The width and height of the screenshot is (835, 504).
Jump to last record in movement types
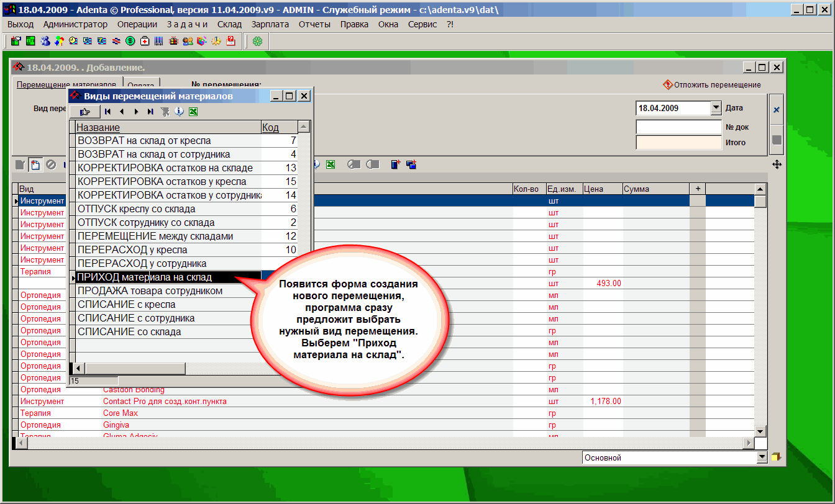(x=150, y=112)
